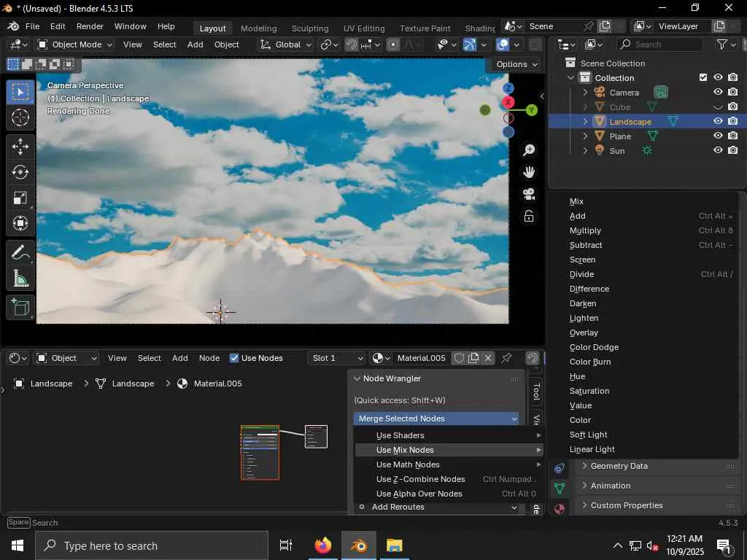Viewport: 747px width, 560px height.
Task: Open Firefox from the taskbar
Action: 322,545
